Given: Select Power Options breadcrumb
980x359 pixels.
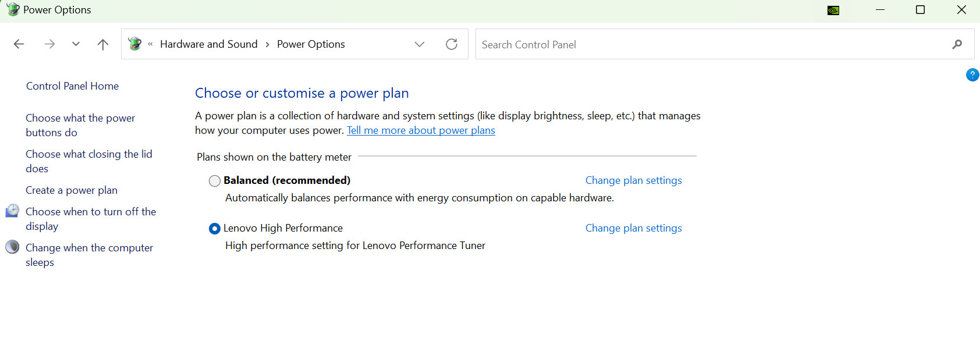Looking at the screenshot, I should click(x=311, y=44).
